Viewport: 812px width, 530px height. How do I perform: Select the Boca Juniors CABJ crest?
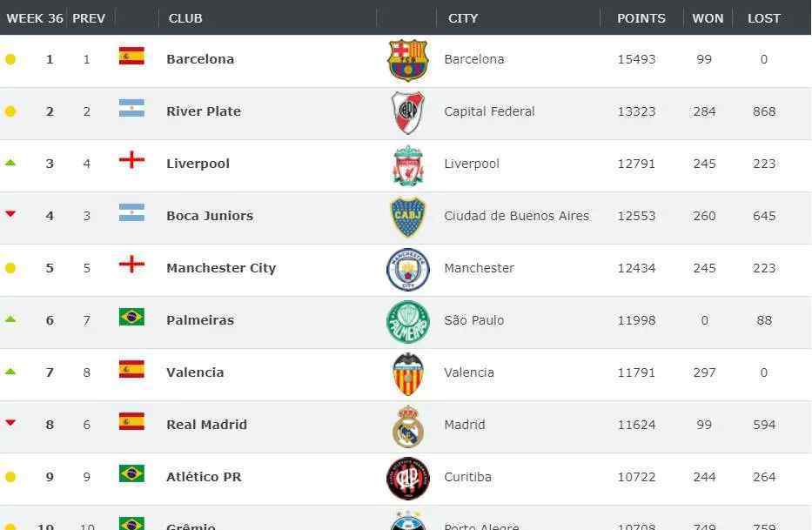(408, 217)
